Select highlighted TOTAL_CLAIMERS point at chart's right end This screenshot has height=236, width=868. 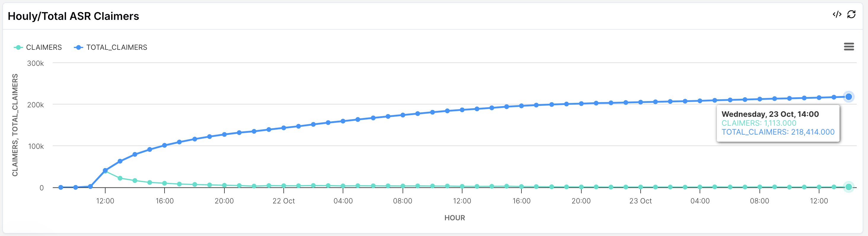pyautogui.click(x=848, y=97)
